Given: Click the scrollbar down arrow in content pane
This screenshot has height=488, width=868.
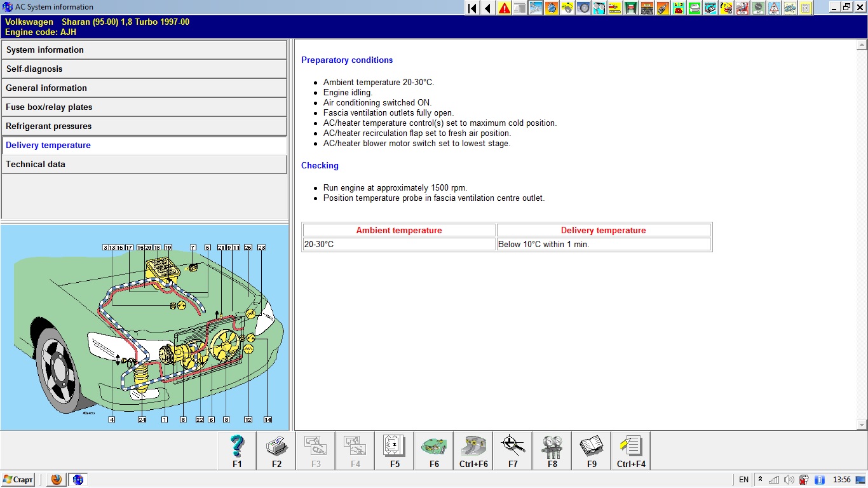Looking at the screenshot, I should pyautogui.click(x=862, y=424).
